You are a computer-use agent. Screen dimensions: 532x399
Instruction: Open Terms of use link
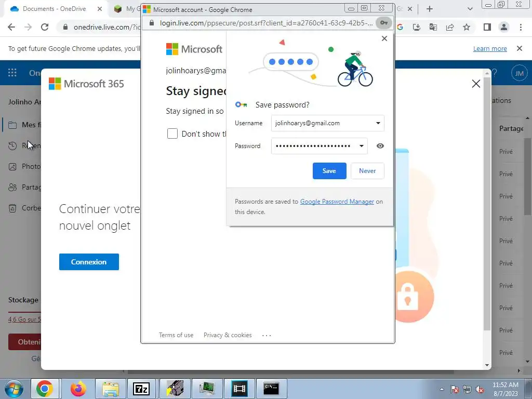pos(176,335)
